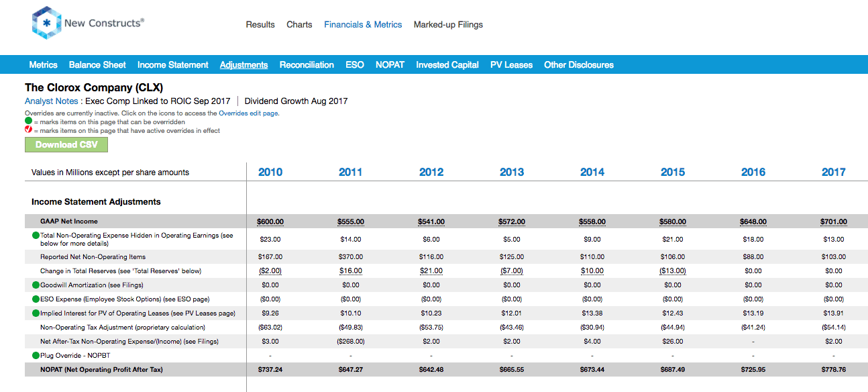Click Non-Operating Tax Adjustment row label
Image resolution: width=868 pixels, height=392 pixels.
tap(123, 328)
